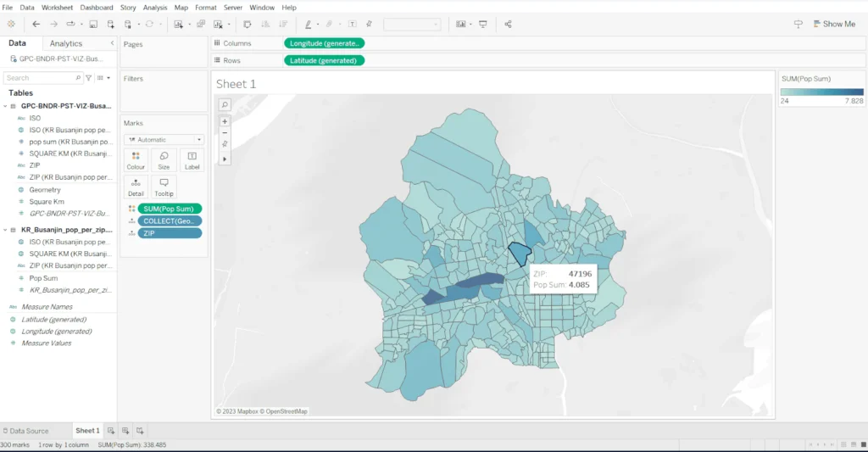Save the workbook using the toolbar save icon
The image size is (868, 452).
(93, 24)
